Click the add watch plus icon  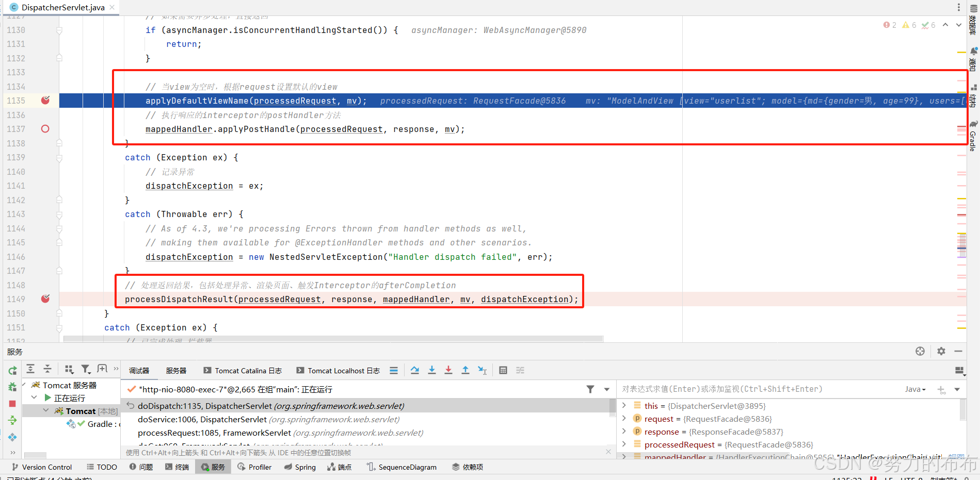[942, 390]
